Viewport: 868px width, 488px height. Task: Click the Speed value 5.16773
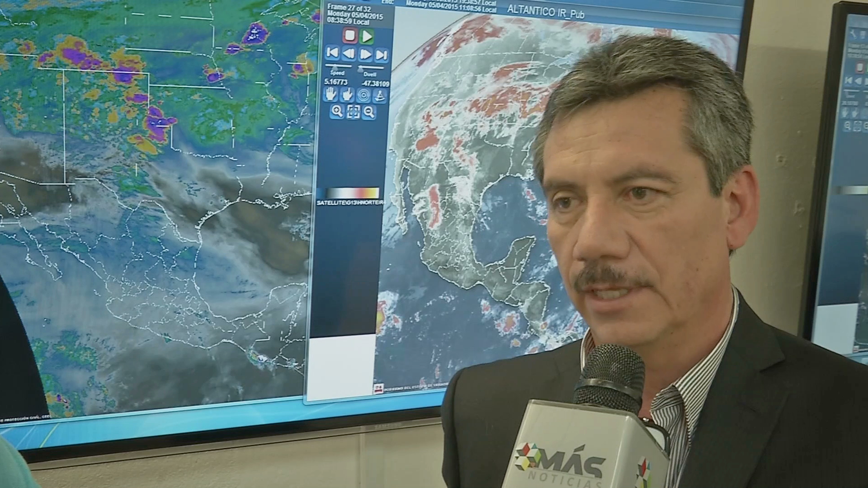click(x=336, y=83)
